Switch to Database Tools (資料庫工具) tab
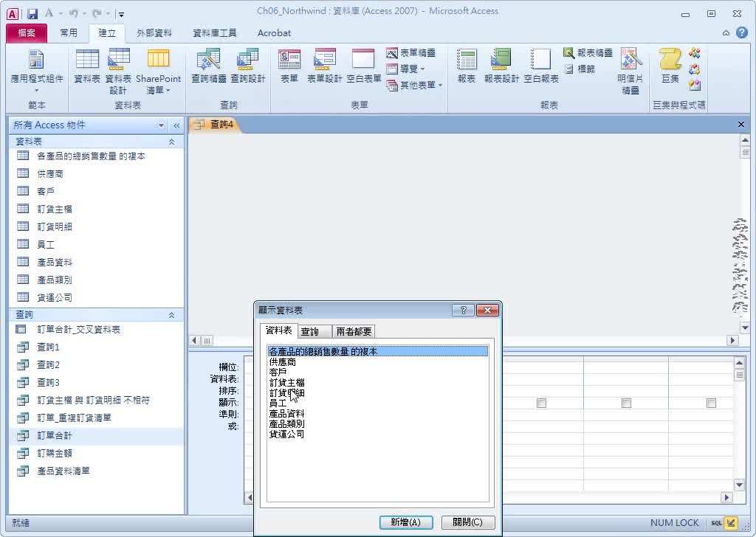 215,32
